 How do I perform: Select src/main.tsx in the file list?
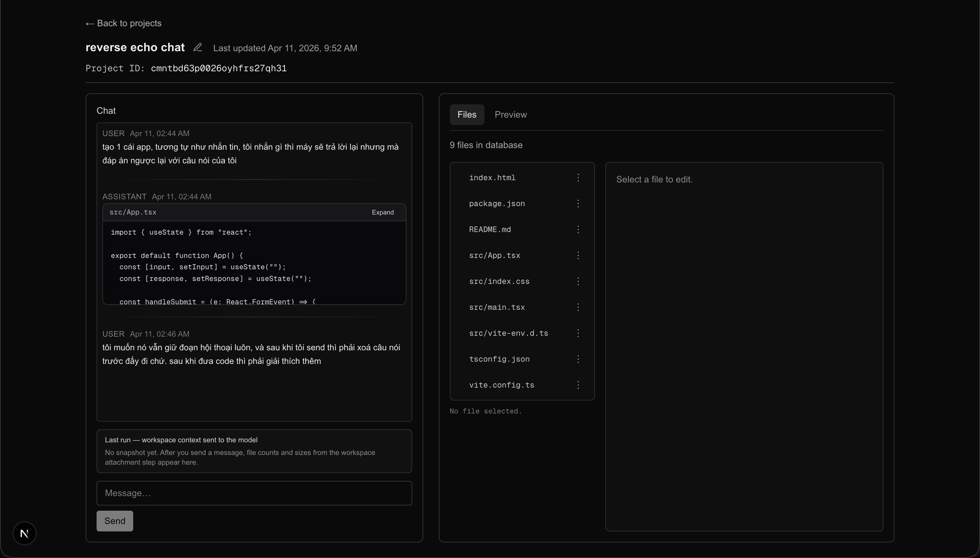pos(497,307)
